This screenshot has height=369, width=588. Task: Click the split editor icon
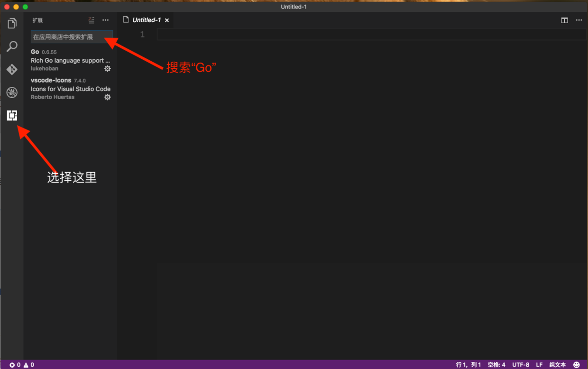coord(564,20)
